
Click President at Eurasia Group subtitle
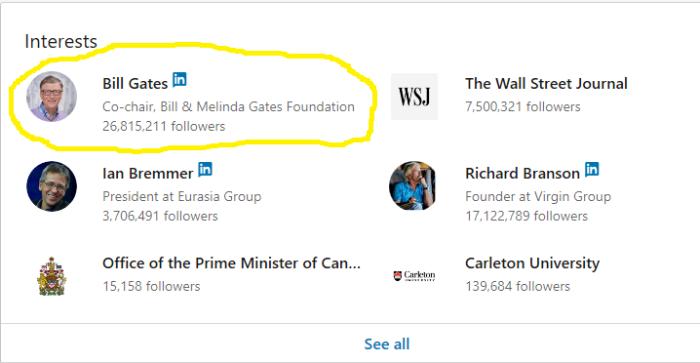coord(182,196)
